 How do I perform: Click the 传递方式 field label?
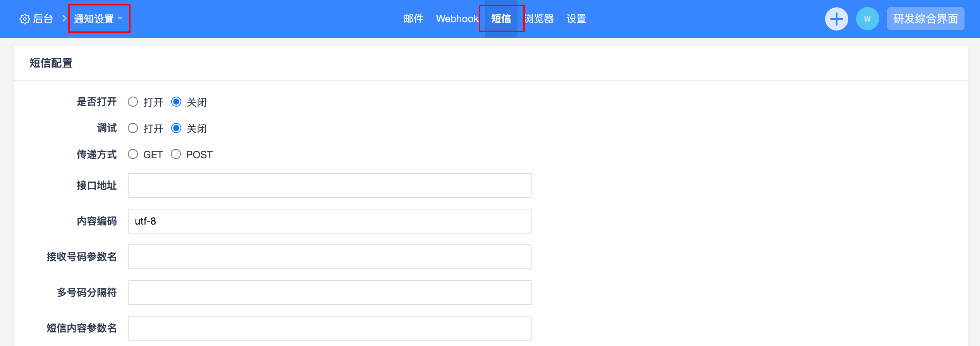(97, 154)
